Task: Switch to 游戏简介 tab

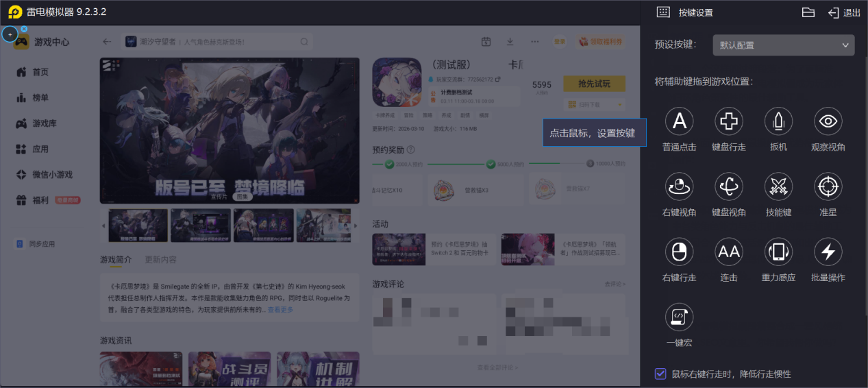Action: point(116,260)
